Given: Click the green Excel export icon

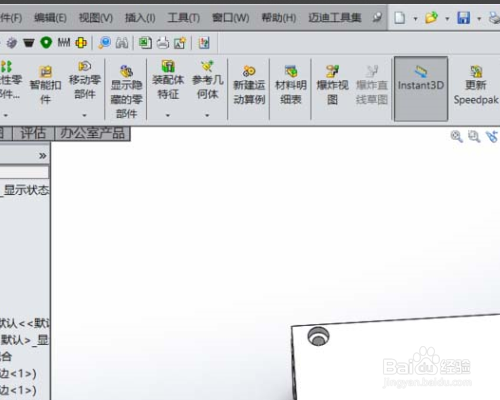Looking at the screenshot, I should [145, 43].
